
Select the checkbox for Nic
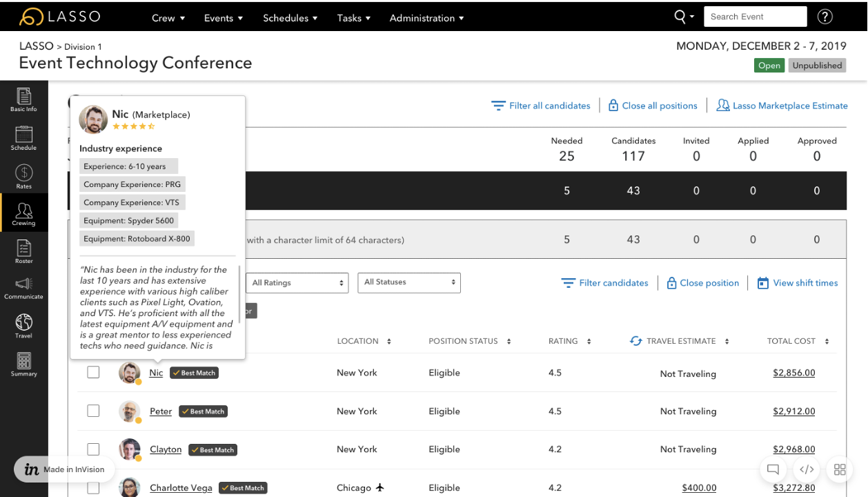click(93, 373)
